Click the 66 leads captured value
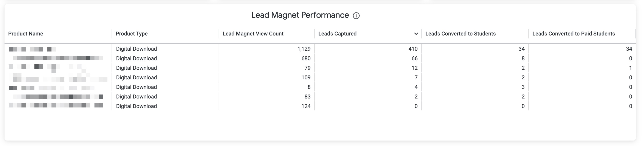This screenshot has height=146, width=644. (x=415, y=58)
